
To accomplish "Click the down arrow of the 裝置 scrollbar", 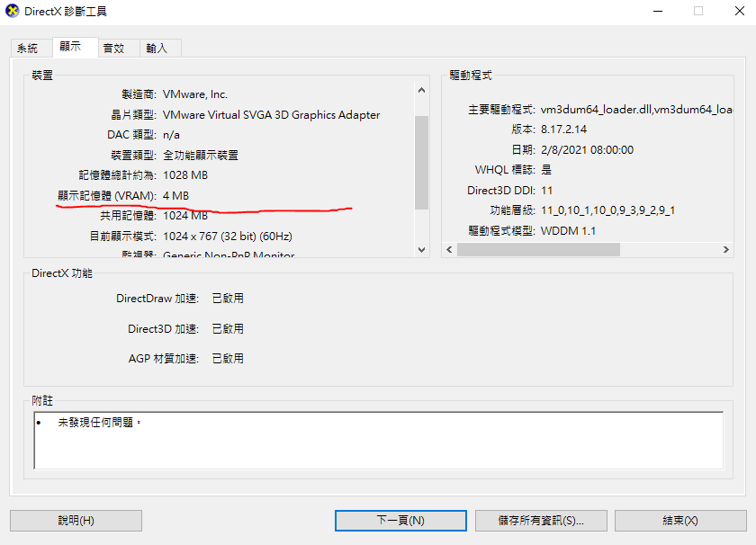I will (x=421, y=250).
